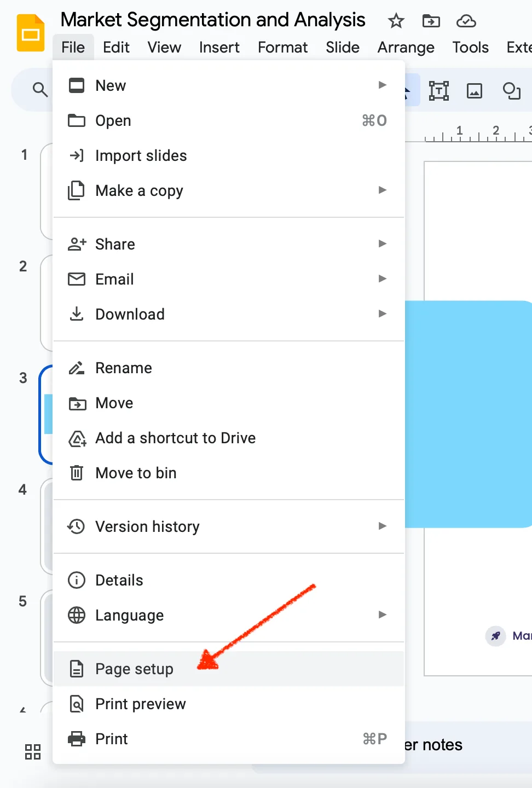Open the Slide menu
Screen dimensions: 532x788
point(343,48)
